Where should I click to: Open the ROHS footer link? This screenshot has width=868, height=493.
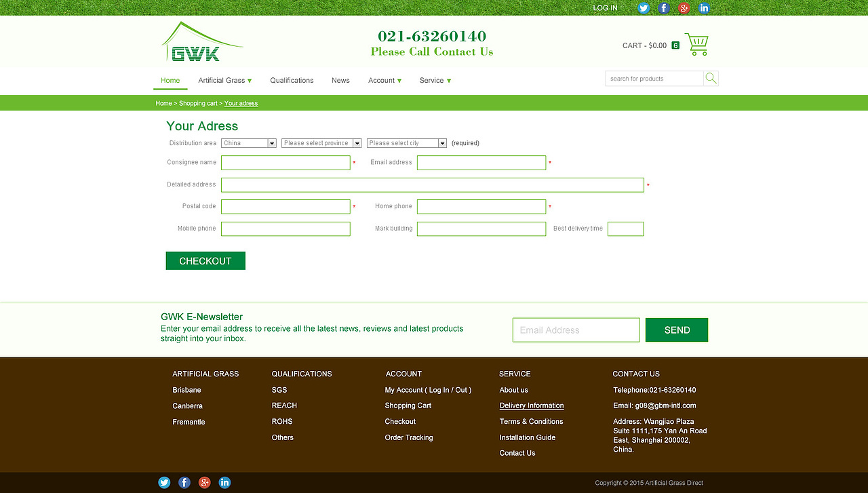pos(282,422)
